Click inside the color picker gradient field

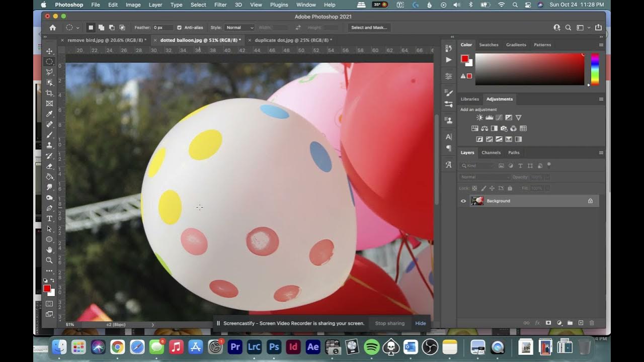(x=530, y=69)
